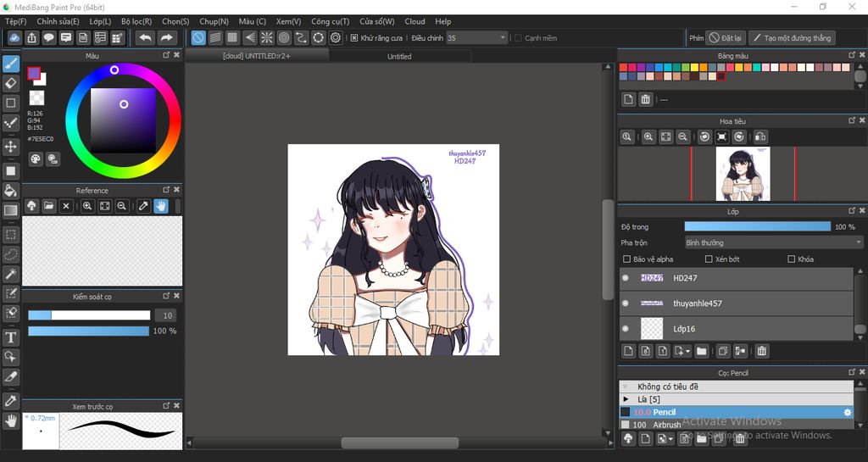The image size is (868, 462).
Task: Switch to [cloud] UNTITLED:r2+ tab
Action: tap(256, 57)
